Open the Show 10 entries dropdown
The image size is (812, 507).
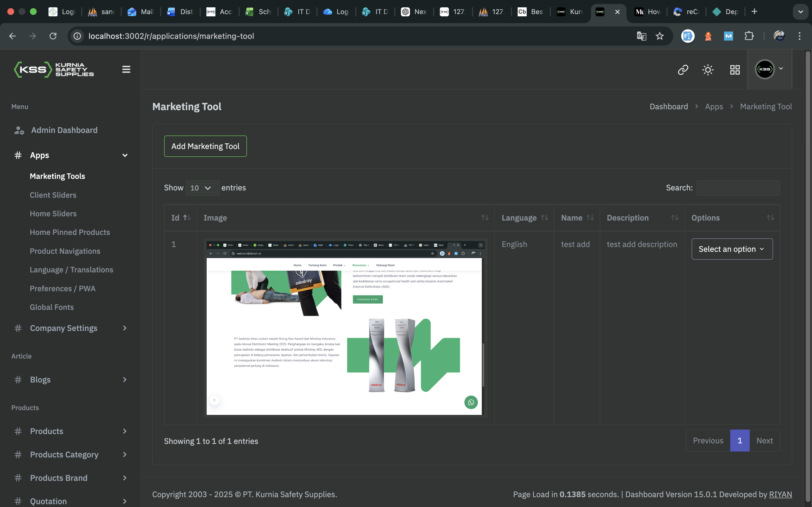pyautogui.click(x=202, y=188)
